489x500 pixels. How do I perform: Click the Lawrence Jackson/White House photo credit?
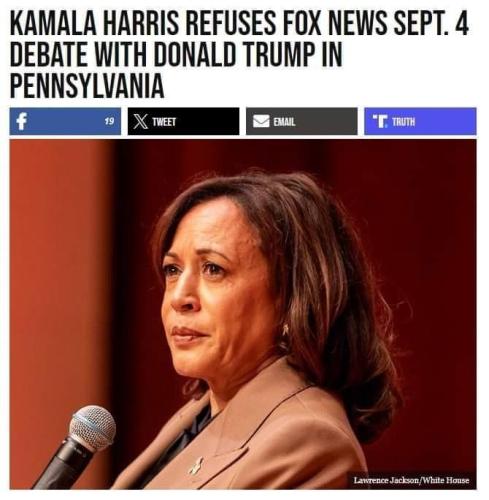(411, 480)
